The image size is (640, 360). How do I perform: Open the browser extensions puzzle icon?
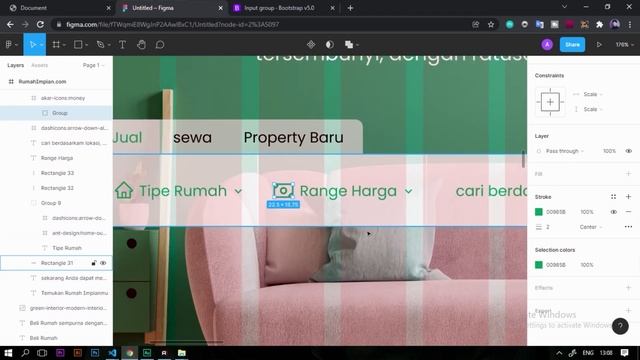point(600,24)
